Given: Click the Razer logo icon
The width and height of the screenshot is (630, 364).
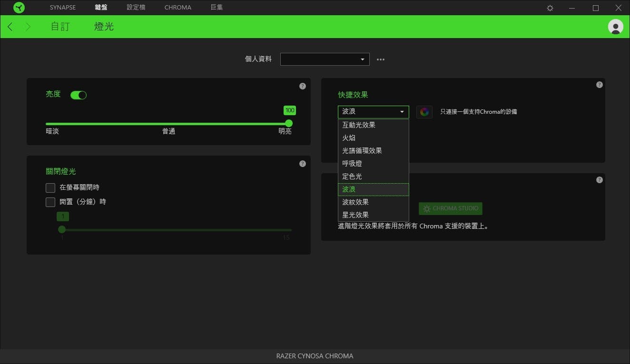Looking at the screenshot, I should [x=19, y=8].
